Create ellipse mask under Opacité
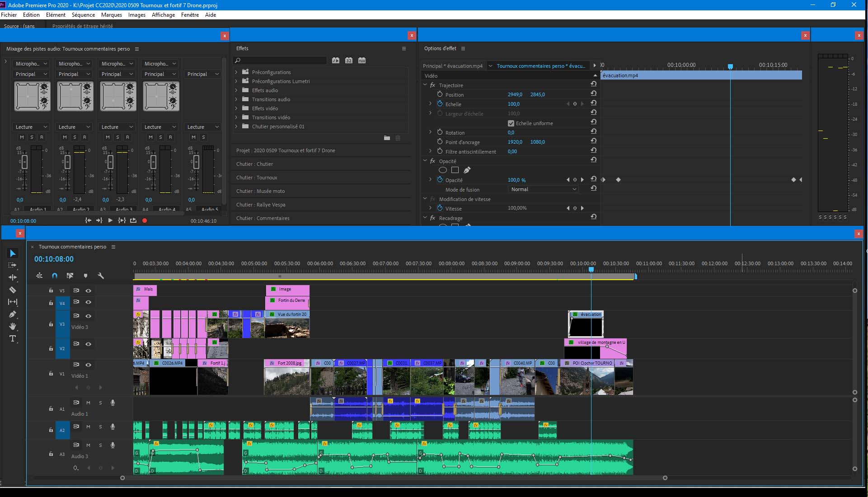The height and width of the screenshot is (497, 868). pyautogui.click(x=443, y=170)
